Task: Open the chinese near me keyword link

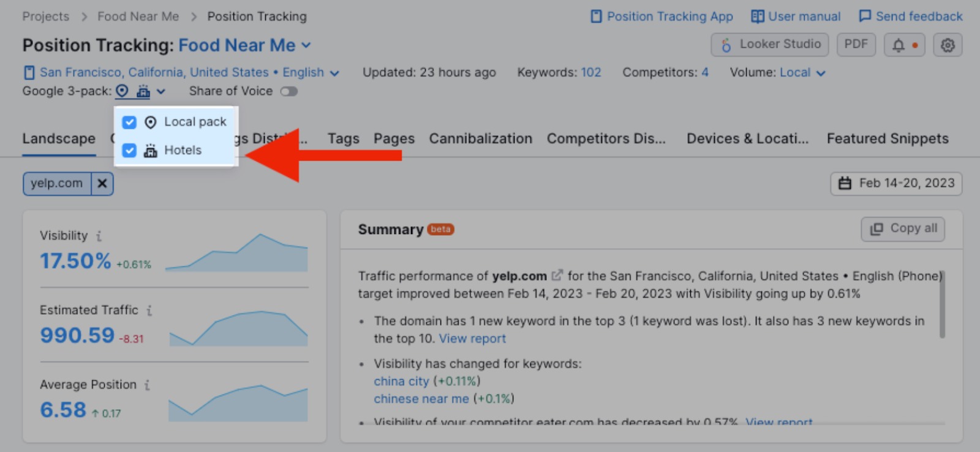Action: click(x=421, y=399)
